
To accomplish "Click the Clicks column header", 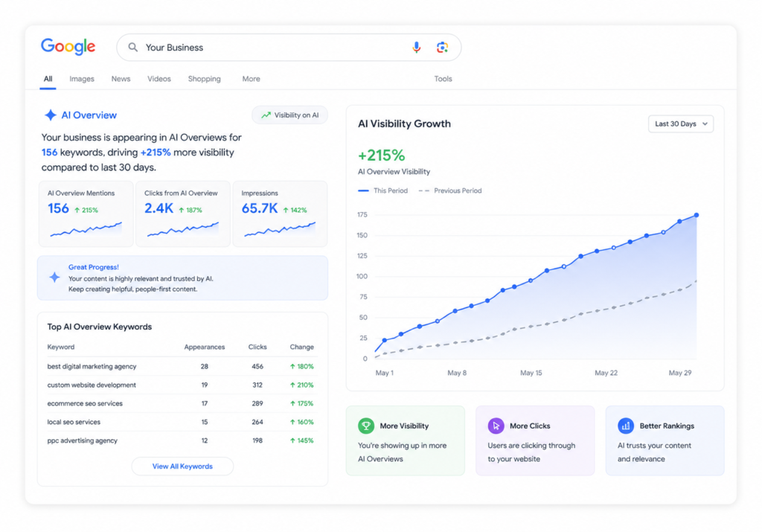I will (257, 347).
